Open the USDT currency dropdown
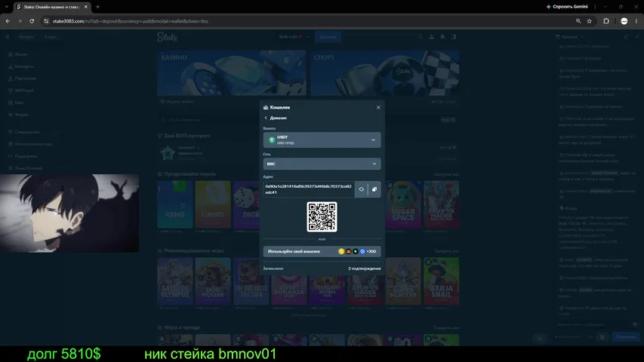 (x=322, y=140)
